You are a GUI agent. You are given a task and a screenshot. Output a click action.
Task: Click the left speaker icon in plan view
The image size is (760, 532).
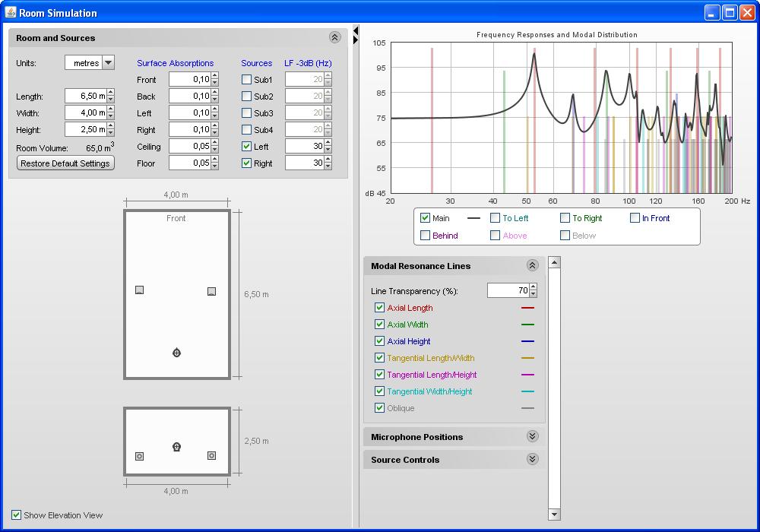pos(139,290)
